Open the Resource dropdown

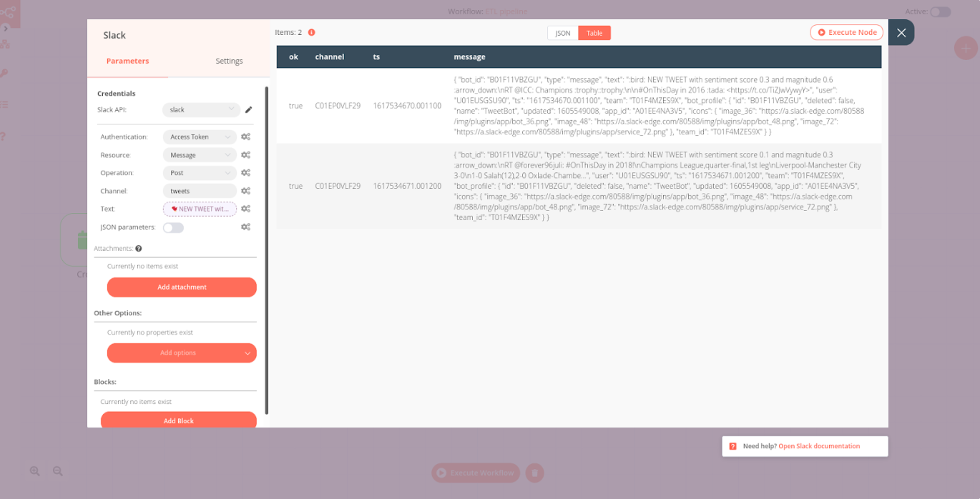tap(199, 154)
